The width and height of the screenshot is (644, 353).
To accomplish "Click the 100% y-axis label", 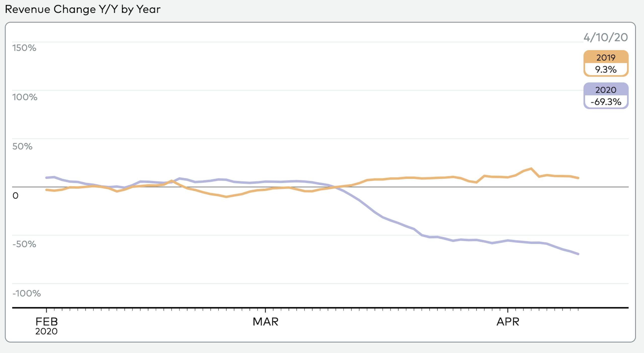I will (25, 97).
